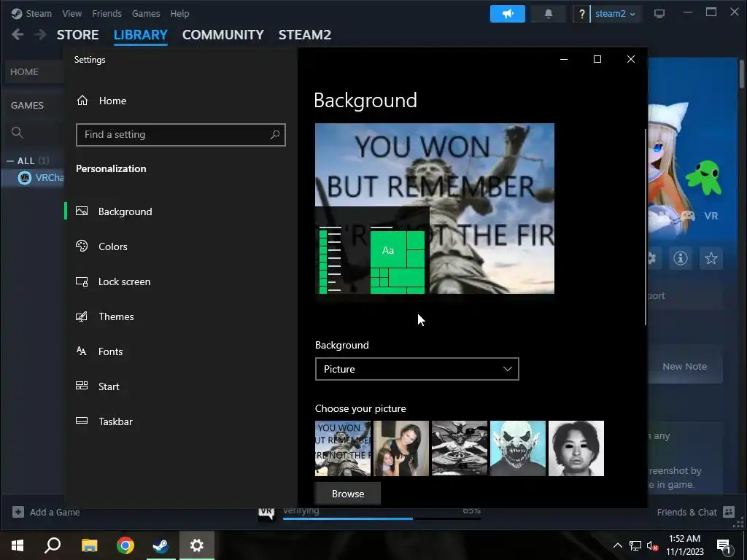
Task: Switch to the STORE tab
Action: coord(77,35)
